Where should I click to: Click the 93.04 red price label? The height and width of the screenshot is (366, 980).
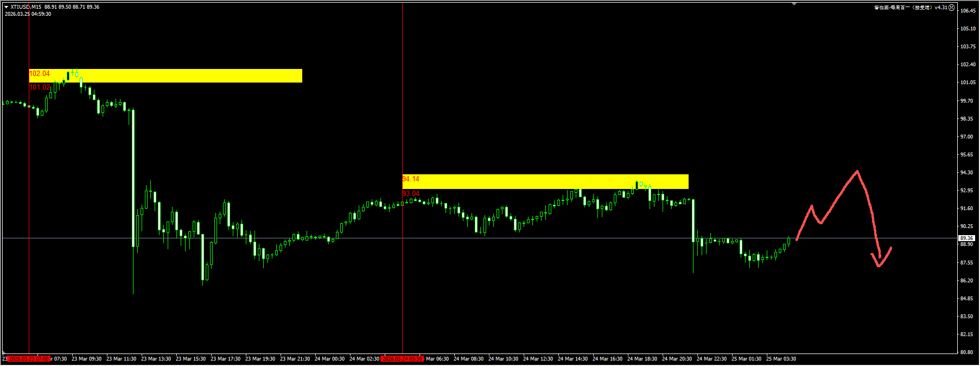[x=411, y=194]
